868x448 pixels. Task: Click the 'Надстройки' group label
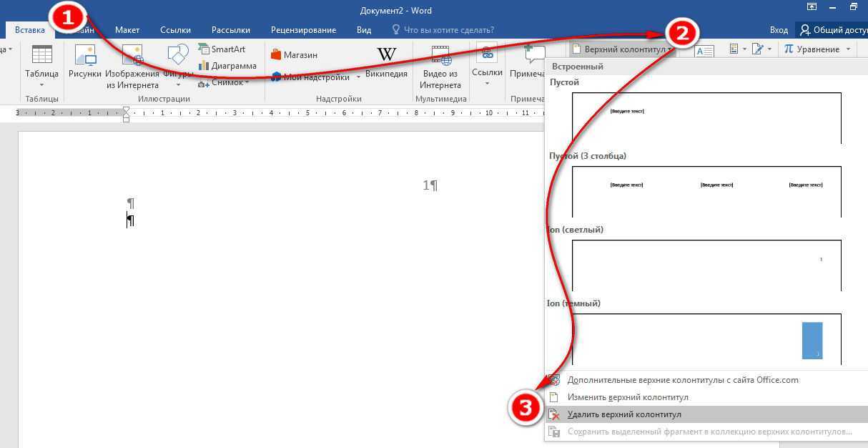tap(339, 99)
